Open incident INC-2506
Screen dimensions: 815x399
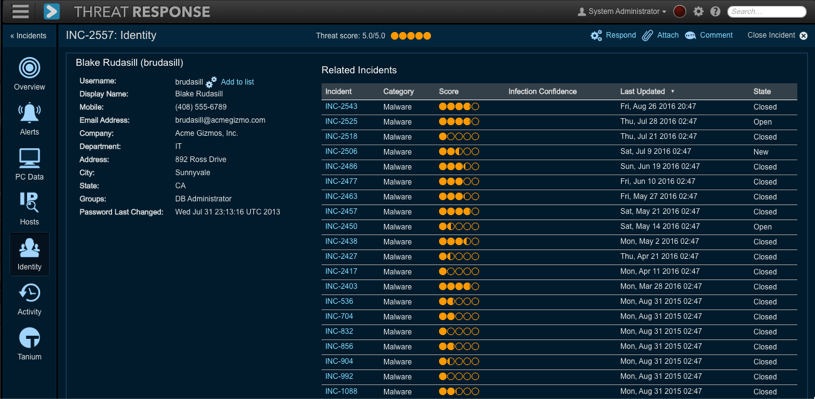[x=341, y=151]
